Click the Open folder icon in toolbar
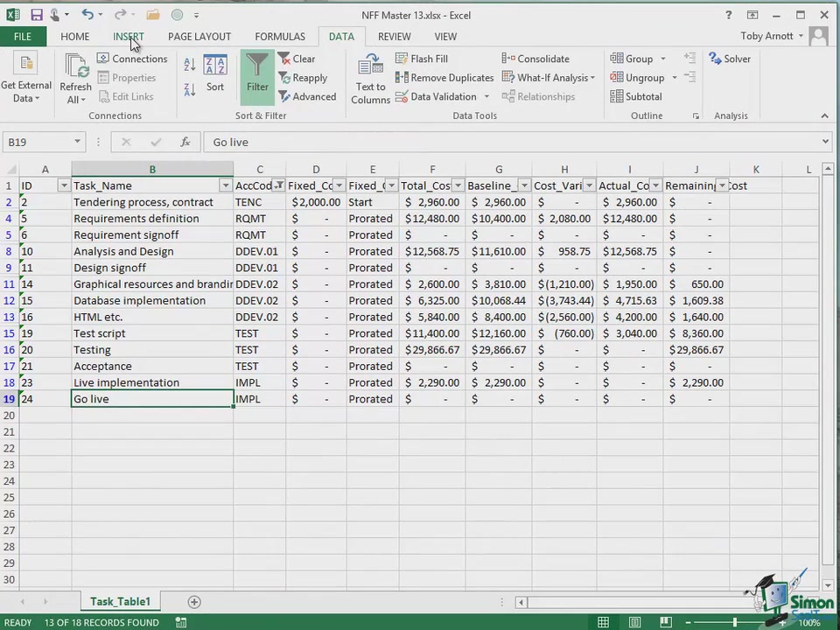 click(x=153, y=15)
